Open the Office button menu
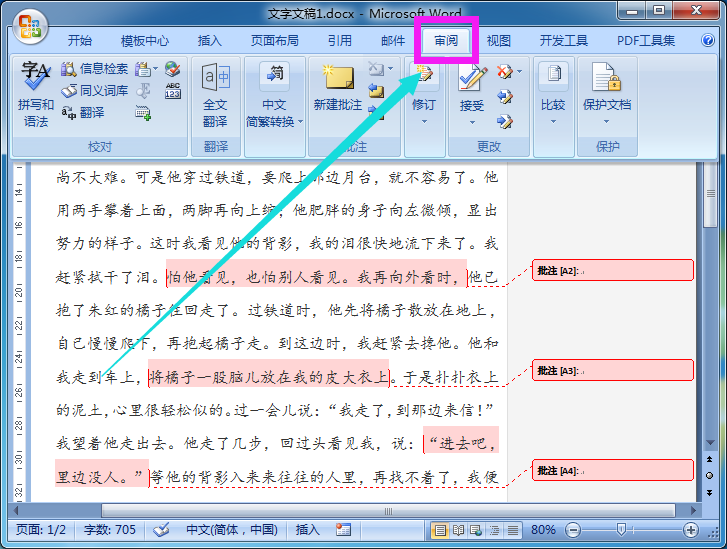 point(30,26)
